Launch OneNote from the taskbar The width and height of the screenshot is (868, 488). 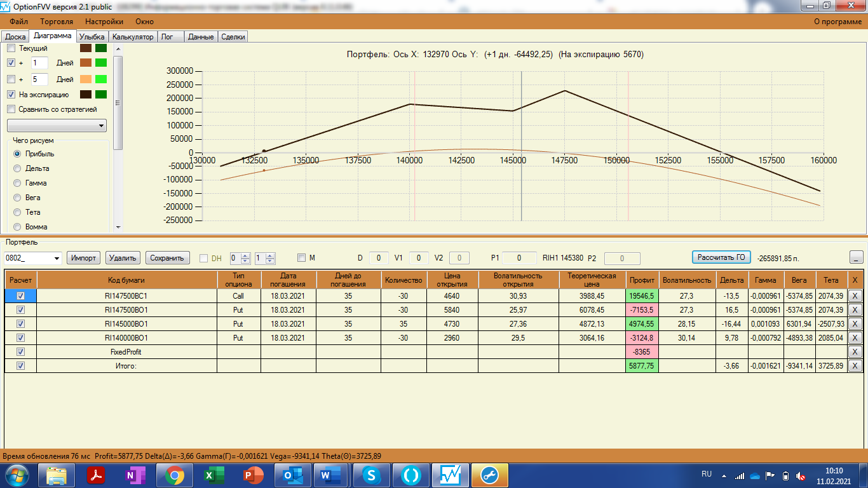point(135,475)
